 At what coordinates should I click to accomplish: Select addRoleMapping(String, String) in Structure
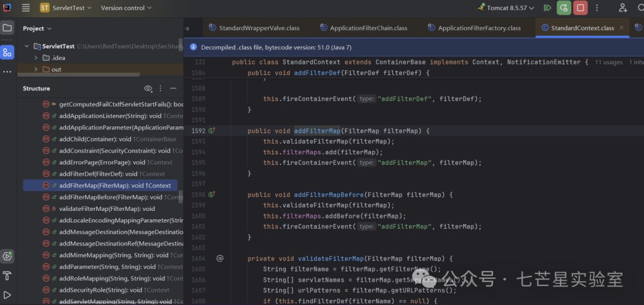click(x=113, y=278)
